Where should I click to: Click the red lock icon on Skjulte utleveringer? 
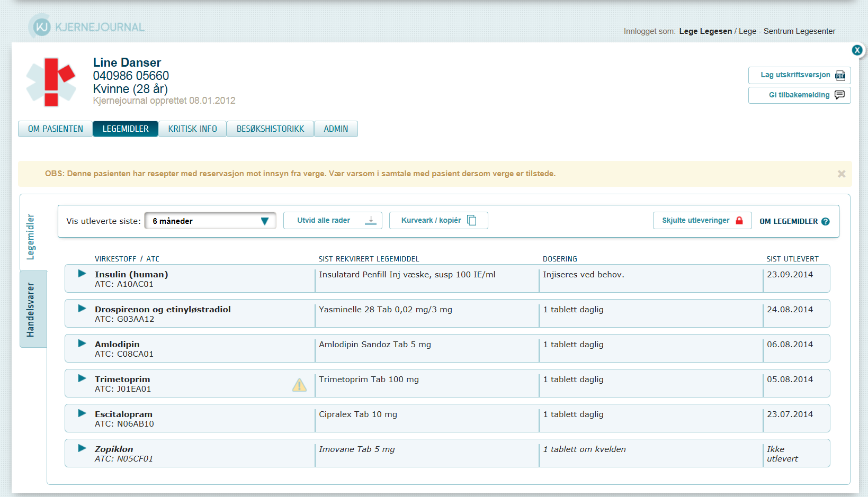739,221
